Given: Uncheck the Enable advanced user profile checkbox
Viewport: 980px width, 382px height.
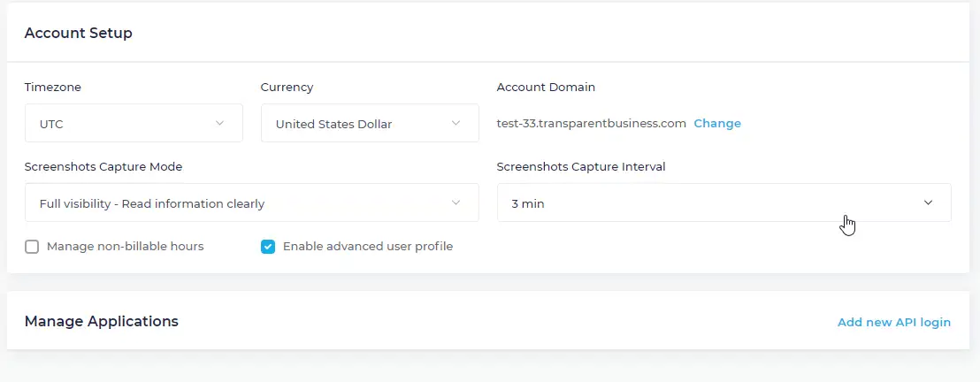Looking at the screenshot, I should [268, 247].
